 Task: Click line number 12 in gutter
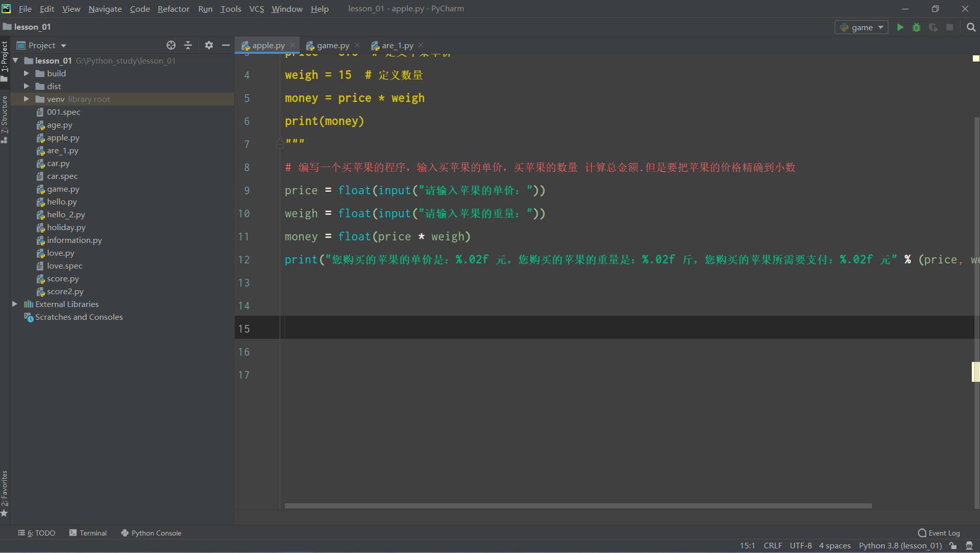[244, 260]
